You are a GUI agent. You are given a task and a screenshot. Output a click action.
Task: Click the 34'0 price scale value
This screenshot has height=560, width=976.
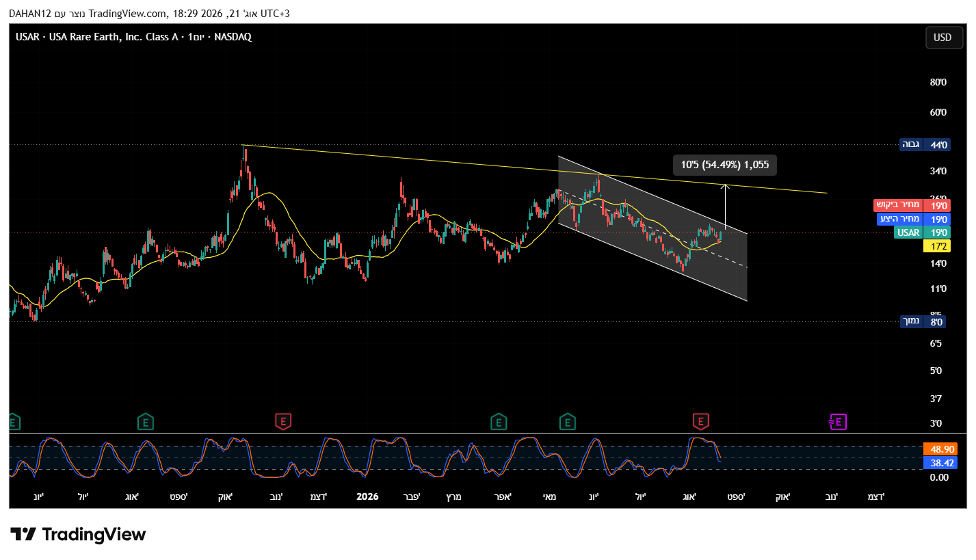[938, 171]
